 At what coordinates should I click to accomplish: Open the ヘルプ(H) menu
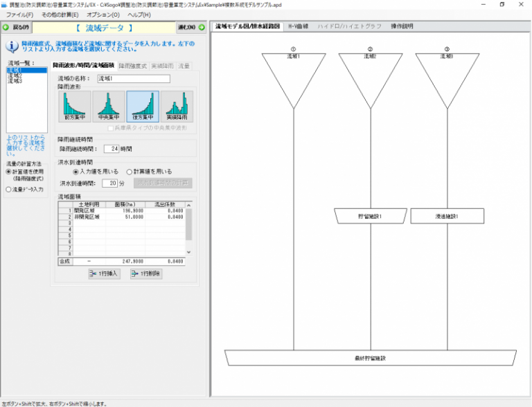click(x=139, y=15)
